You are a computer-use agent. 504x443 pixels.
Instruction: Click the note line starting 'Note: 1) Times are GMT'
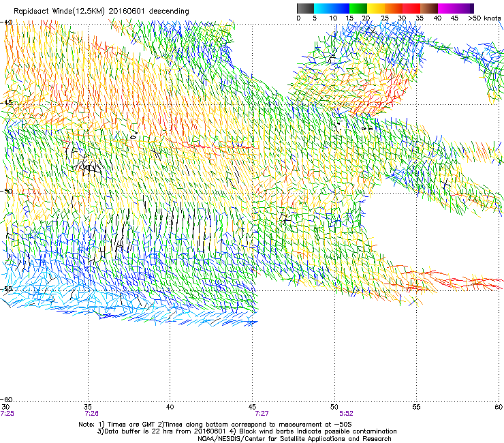215,425
